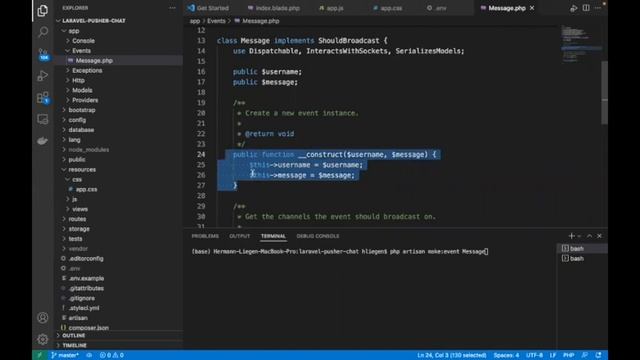Open .env.example in file tree
Viewport: 640px width, 360px height.
click(x=86, y=278)
